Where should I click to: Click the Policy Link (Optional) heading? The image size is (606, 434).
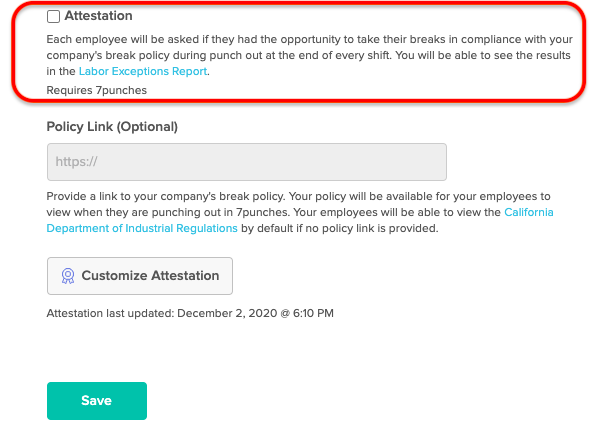coord(112,127)
